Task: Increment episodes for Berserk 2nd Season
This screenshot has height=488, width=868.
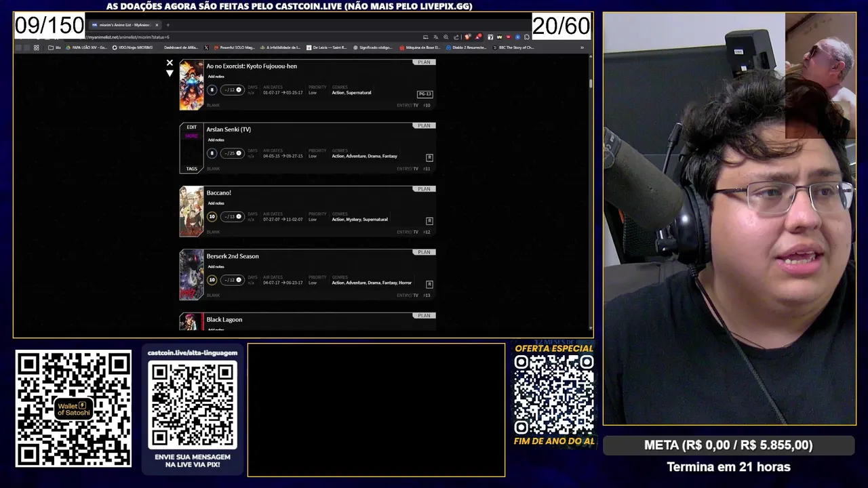Action: pyautogui.click(x=239, y=280)
